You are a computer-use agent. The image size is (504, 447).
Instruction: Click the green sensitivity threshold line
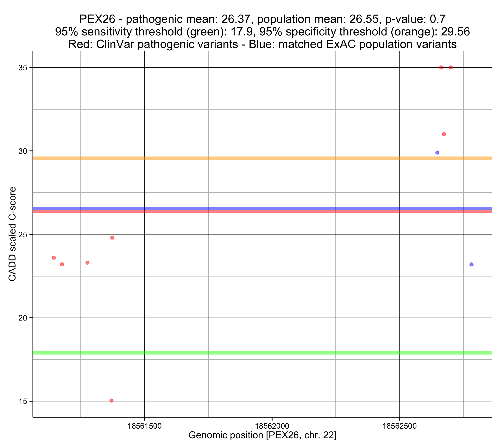click(247, 353)
